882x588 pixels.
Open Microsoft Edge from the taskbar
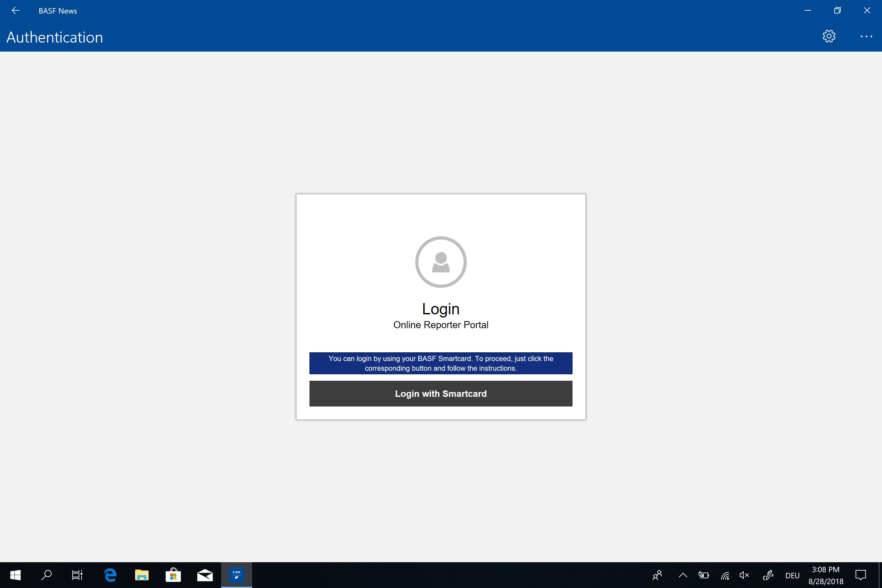click(110, 575)
